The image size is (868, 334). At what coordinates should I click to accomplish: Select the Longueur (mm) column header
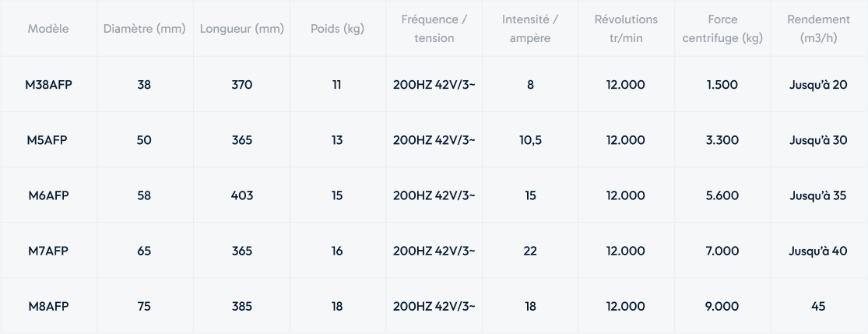pyautogui.click(x=242, y=29)
